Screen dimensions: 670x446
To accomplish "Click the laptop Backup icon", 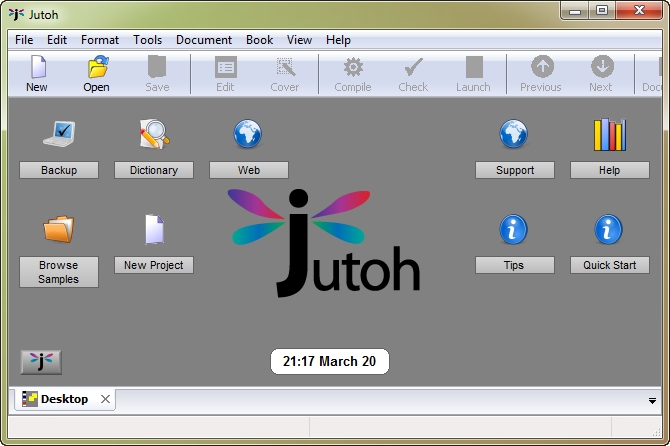I will coord(59,134).
